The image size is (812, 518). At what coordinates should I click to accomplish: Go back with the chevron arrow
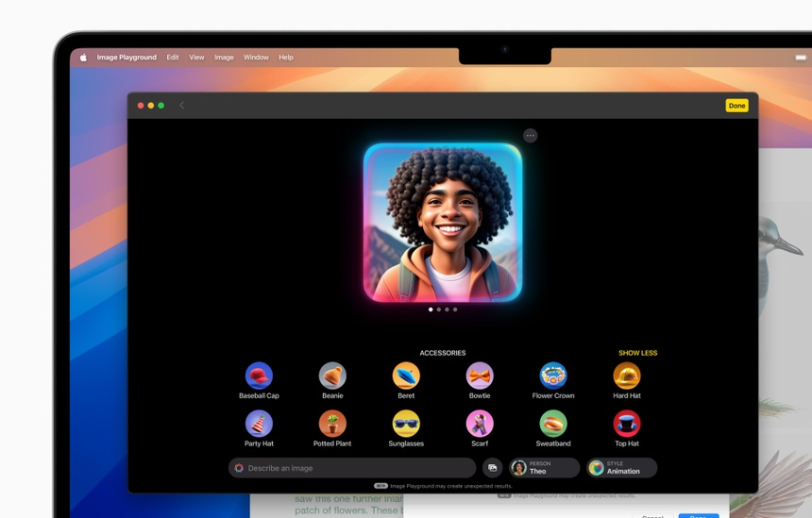[182, 106]
